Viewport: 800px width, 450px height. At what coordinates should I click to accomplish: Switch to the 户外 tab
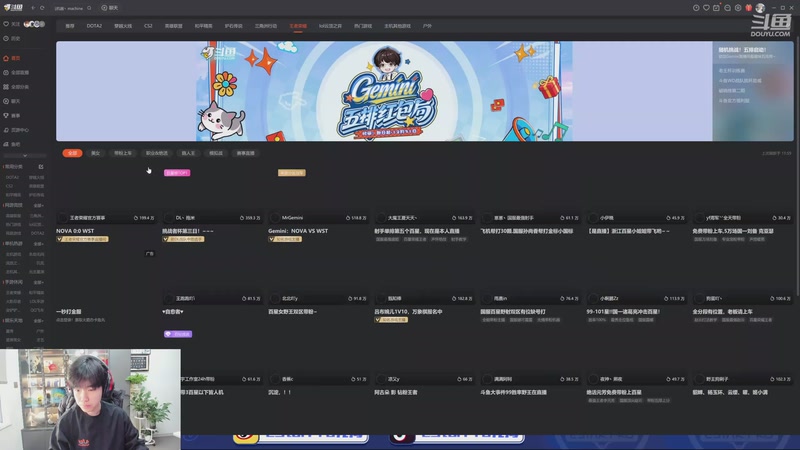click(x=427, y=26)
